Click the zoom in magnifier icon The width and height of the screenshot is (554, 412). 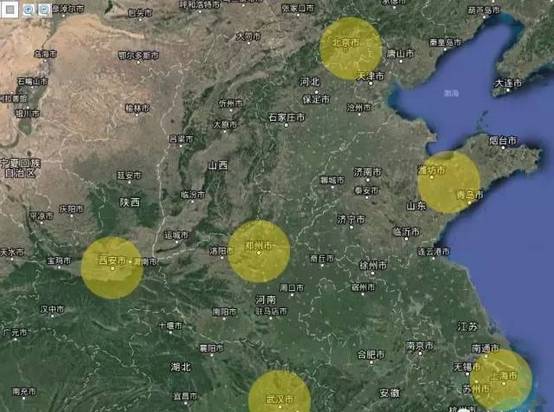29,10
